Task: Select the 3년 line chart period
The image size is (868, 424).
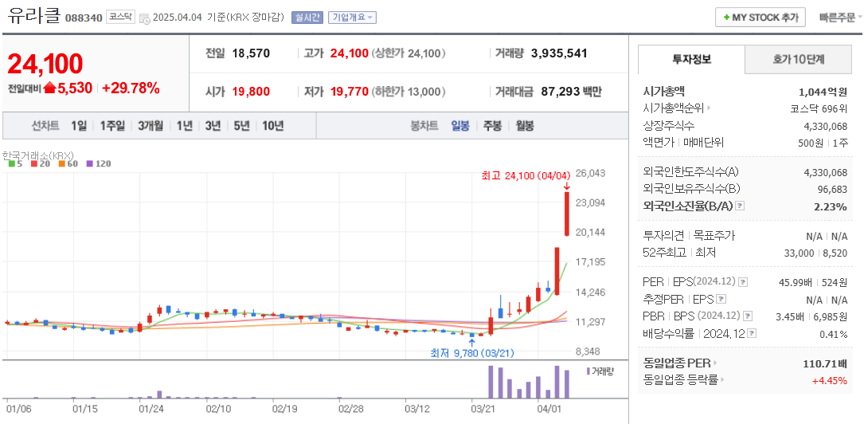Action: (213, 126)
